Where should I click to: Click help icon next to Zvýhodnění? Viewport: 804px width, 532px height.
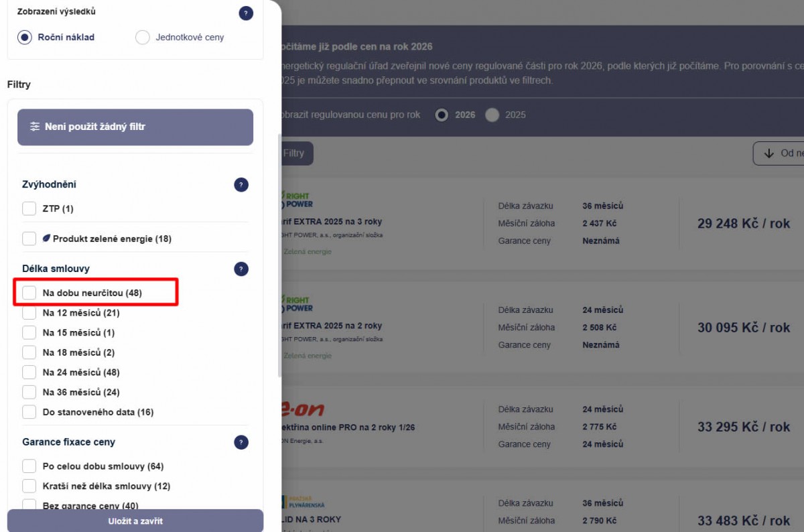coord(241,185)
